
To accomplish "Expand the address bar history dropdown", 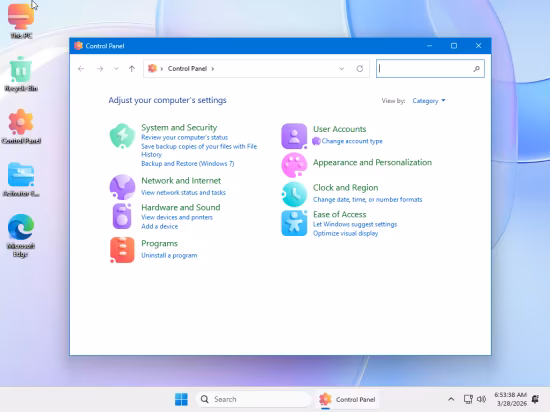I will click(341, 69).
